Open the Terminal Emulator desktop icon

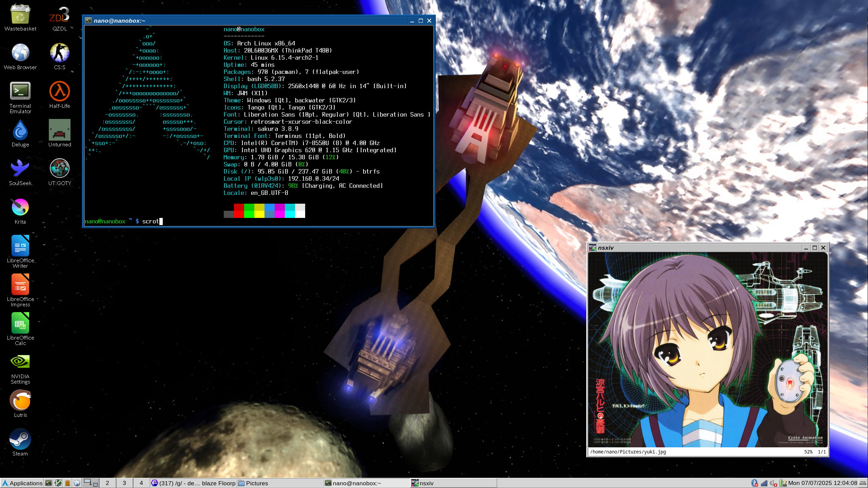[x=20, y=97]
